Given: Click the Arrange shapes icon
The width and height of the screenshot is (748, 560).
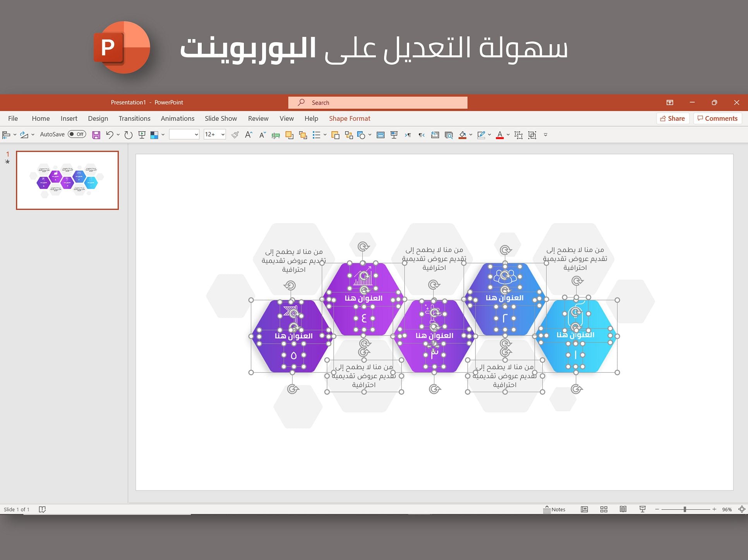Looking at the screenshot, I should click(335, 135).
